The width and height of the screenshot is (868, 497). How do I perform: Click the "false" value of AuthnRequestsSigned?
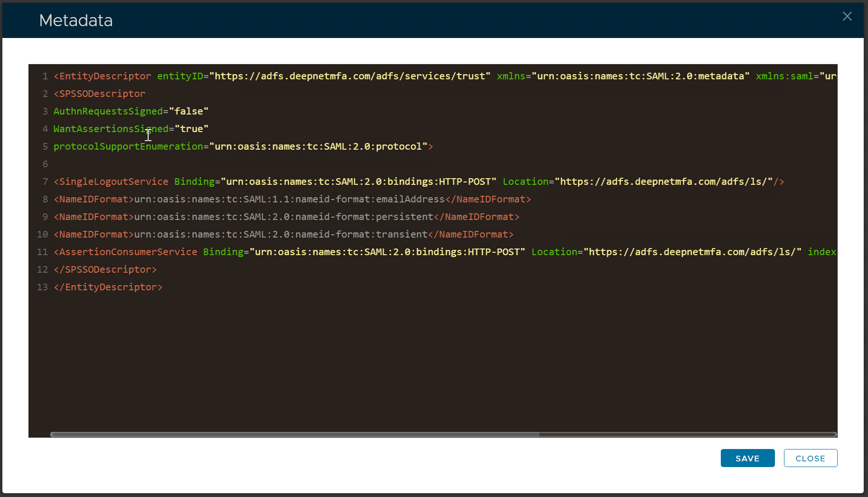(x=189, y=111)
